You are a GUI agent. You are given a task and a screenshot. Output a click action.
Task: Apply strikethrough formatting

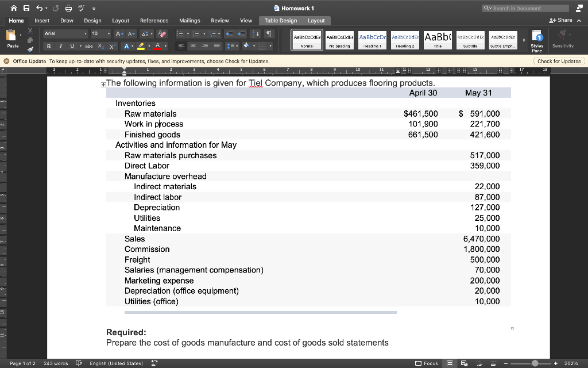(x=89, y=47)
